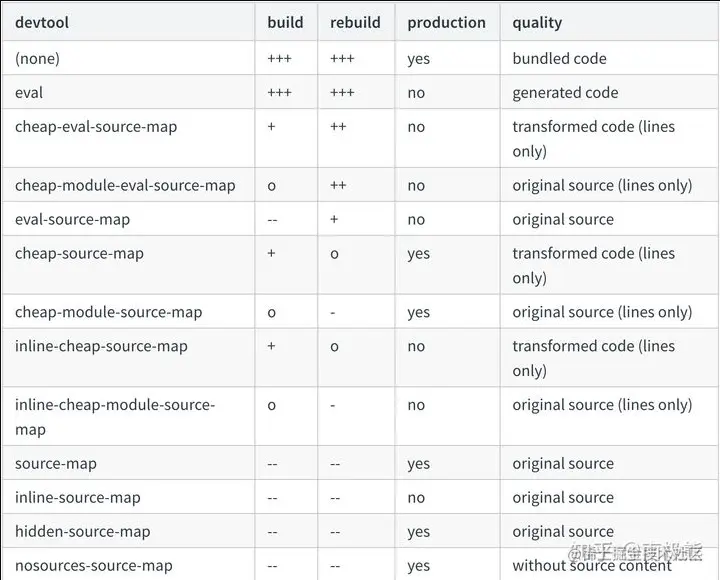
Task: Click the source-map row label
Action: coord(55,463)
